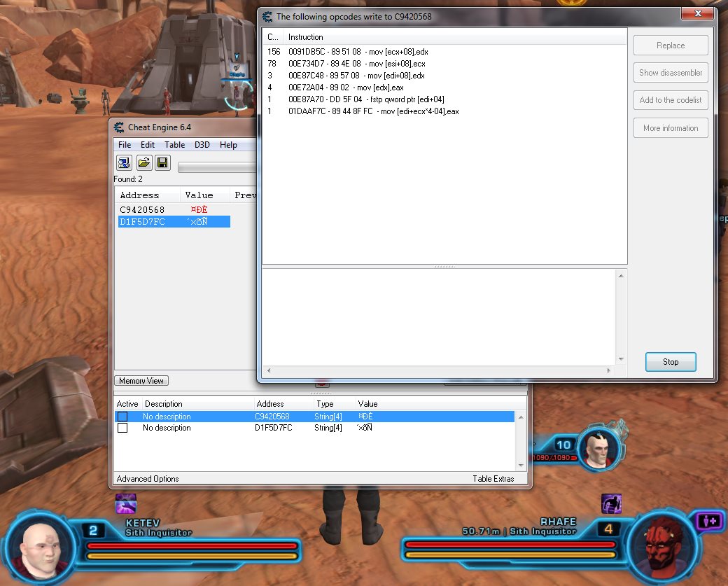Screen dimensions: 728x586
Task: Click the address list scrollbar down arrow
Action: pos(520,464)
